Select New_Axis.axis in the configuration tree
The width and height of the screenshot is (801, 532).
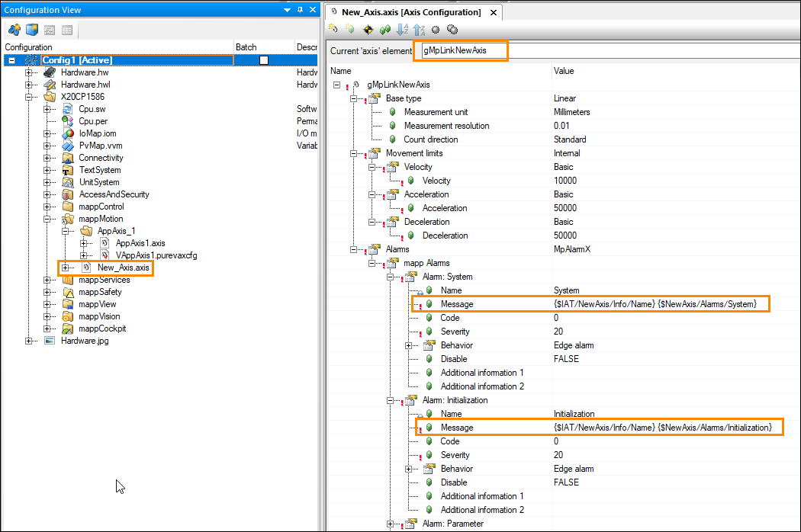124,268
